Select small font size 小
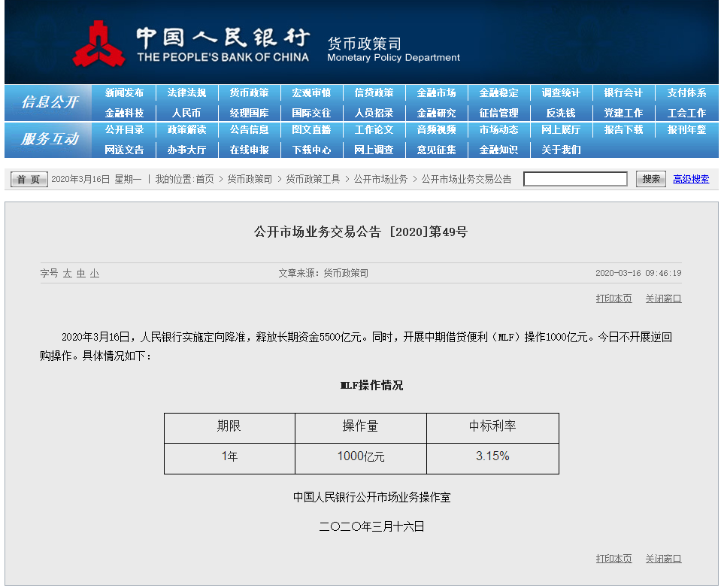 point(94,274)
